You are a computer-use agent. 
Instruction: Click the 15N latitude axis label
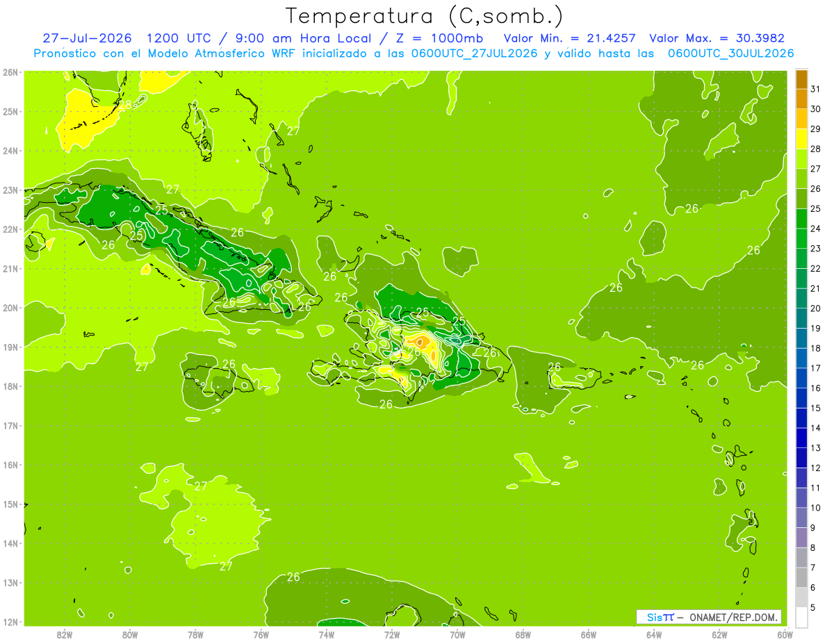click(10, 504)
